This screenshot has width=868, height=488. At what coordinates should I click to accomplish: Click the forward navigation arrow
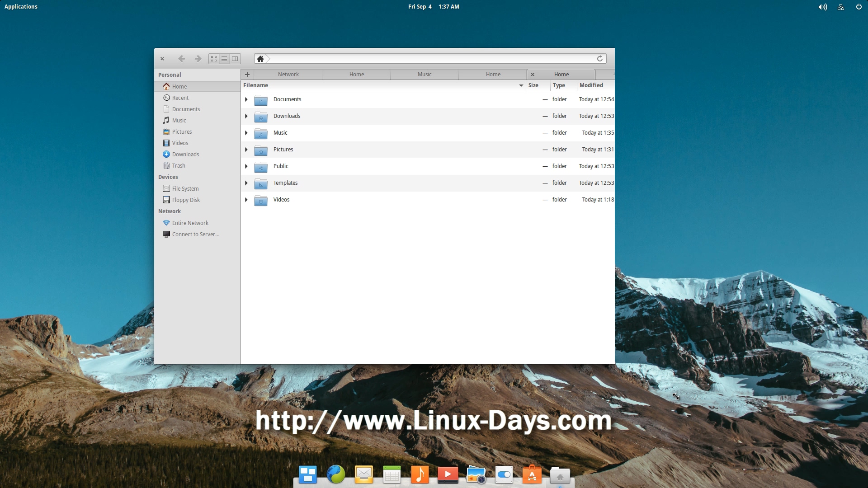click(x=198, y=59)
